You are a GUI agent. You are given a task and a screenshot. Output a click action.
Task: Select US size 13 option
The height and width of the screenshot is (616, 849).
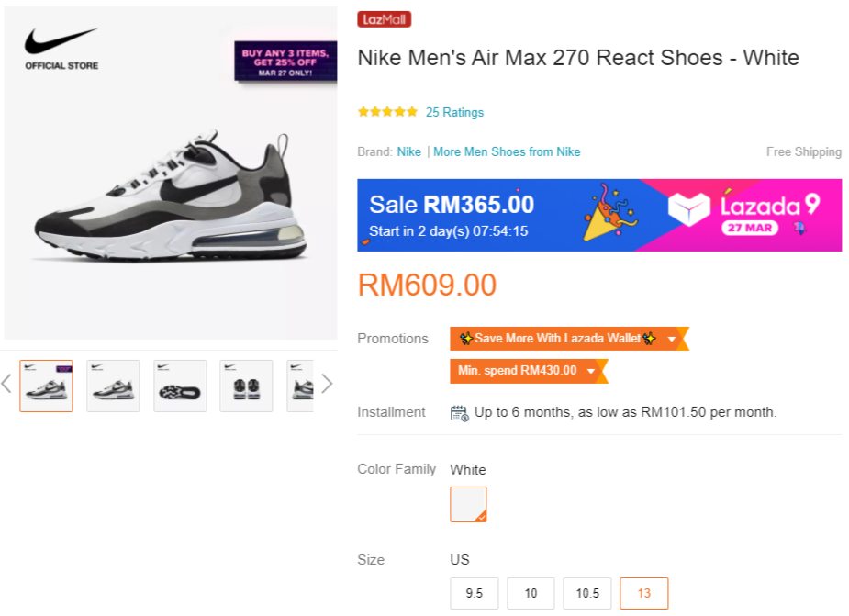643,593
